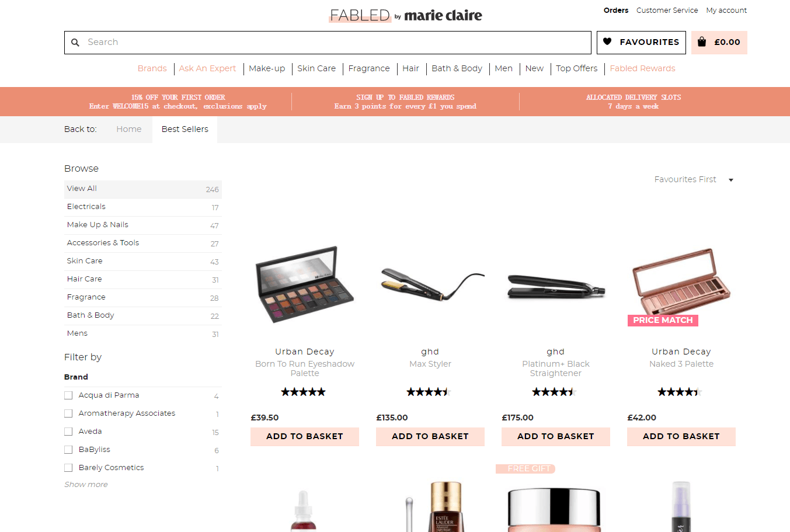Open the Bath & Body menu
The width and height of the screenshot is (790, 532).
[457, 68]
